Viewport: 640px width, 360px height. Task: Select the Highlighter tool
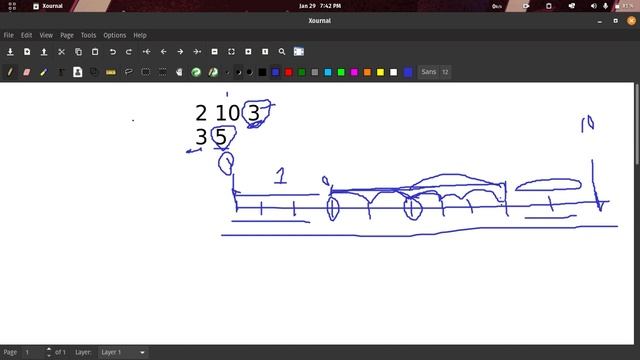(x=44, y=72)
